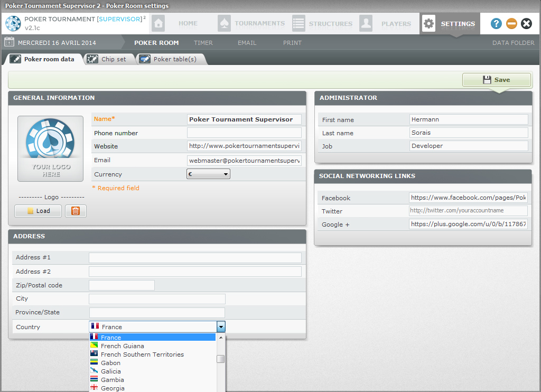The height and width of the screenshot is (392, 541).
Task: Delete logo using trash icon
Action: tap(76, 211)
